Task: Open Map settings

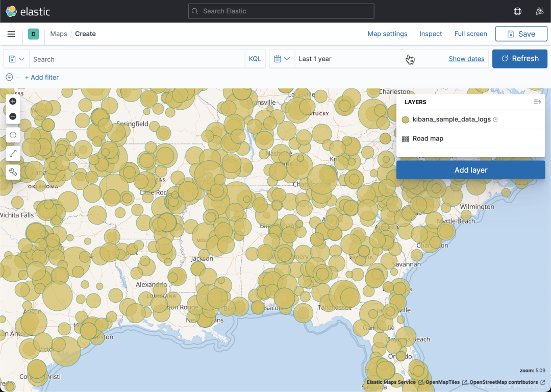Action: 387,34
